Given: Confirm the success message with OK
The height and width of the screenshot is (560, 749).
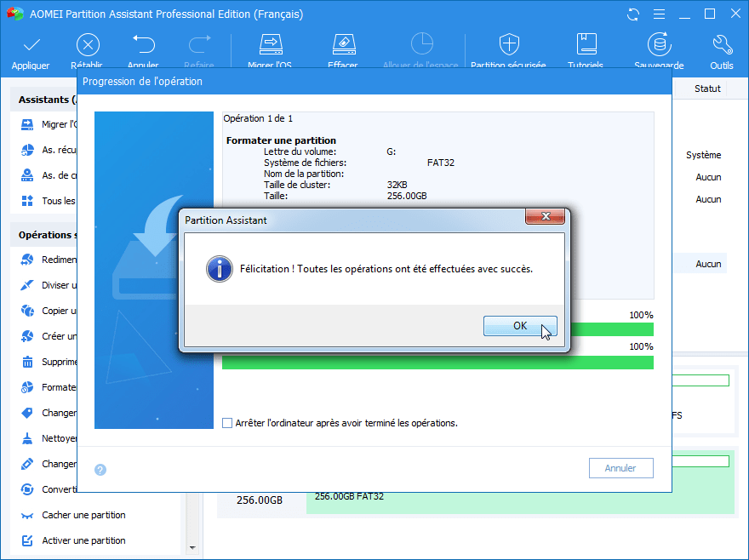Looking at the screenshot, I should (520, 326).
